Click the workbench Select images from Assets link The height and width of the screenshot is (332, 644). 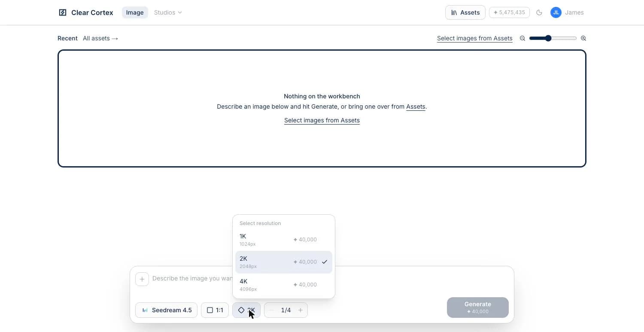[x=322, y=120]
